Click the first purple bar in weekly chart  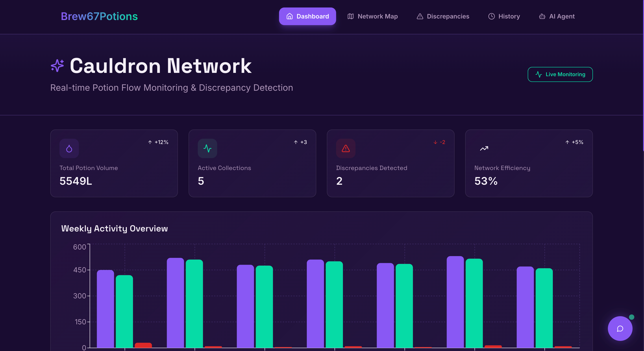point(105,309)
